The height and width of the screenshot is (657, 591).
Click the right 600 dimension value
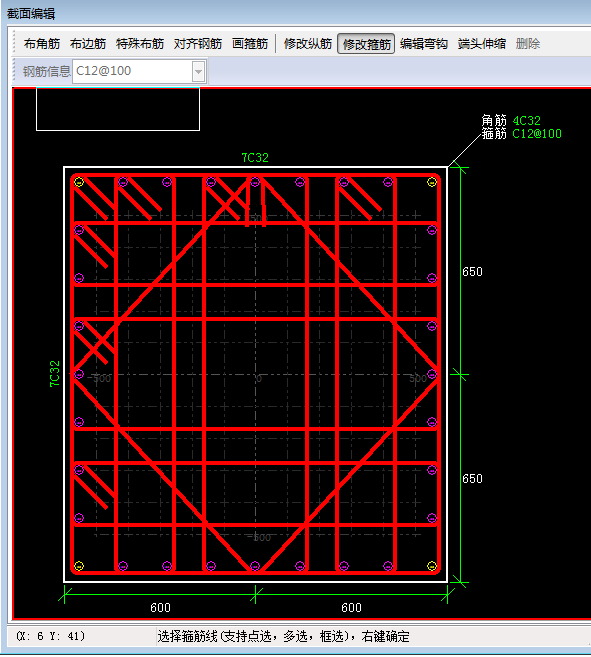point(351,608)
